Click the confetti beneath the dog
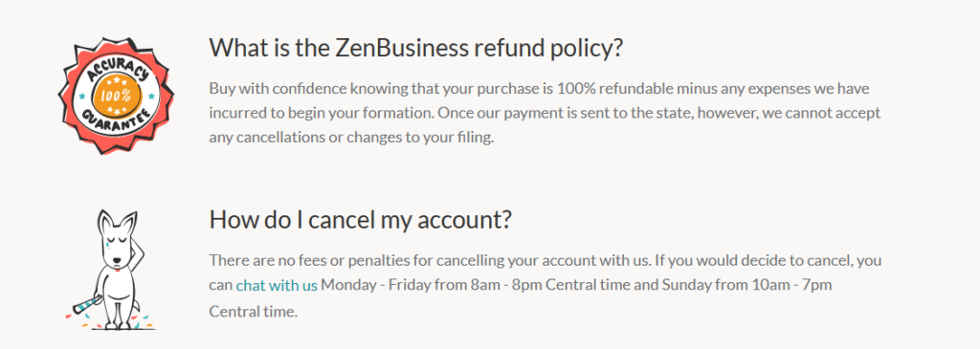The height and width of the screenshot is (349, 980). pyautogui.click(x=109, y=321)
